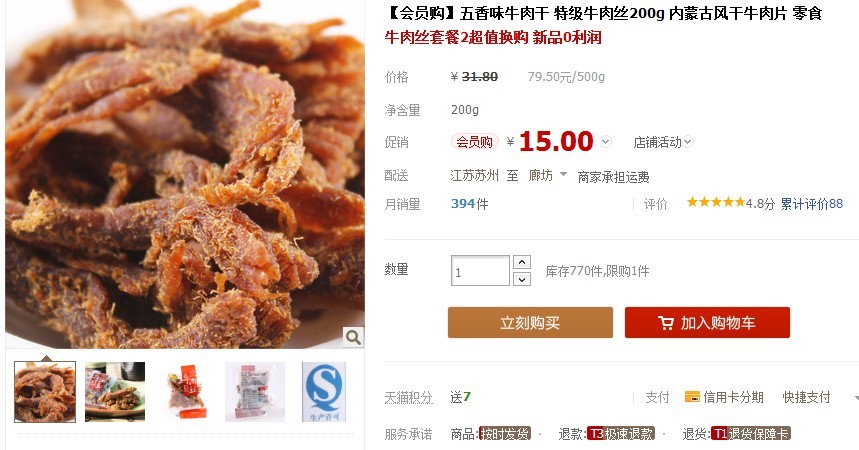Select the blue QS certificate thumbnail
859x450 pixels.
pyautogui.click(x=323, y=392)
